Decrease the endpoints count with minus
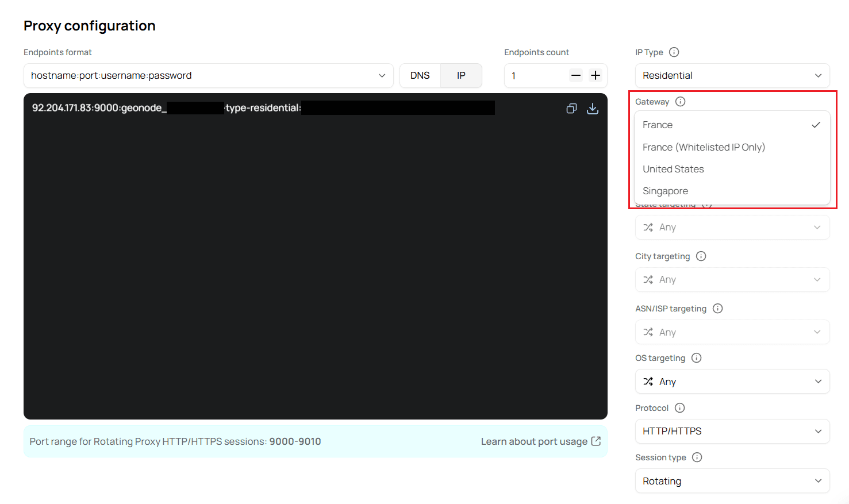The width and height of the screenshot is (849, 504). (576, 75)
